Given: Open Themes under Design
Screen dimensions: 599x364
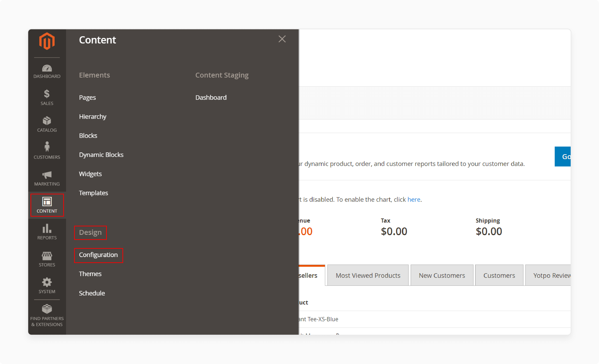Looking at the screenshot, I should point(90,274).
